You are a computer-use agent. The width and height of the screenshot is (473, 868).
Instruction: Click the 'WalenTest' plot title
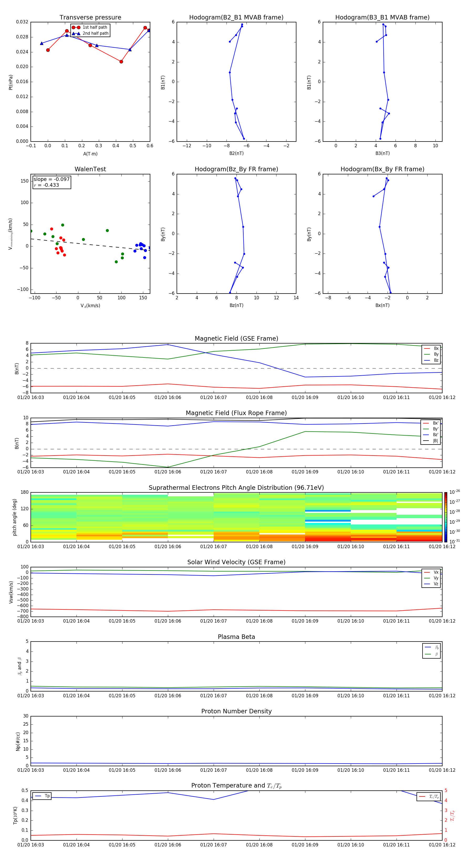(x=90, y=169)
